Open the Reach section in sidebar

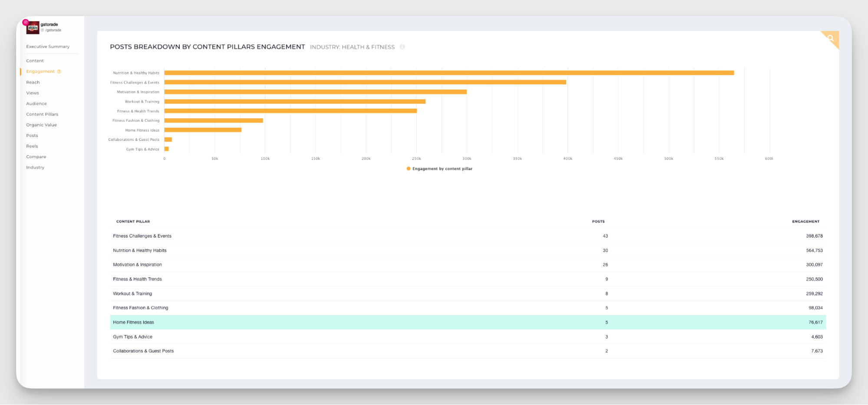[33, 82]
